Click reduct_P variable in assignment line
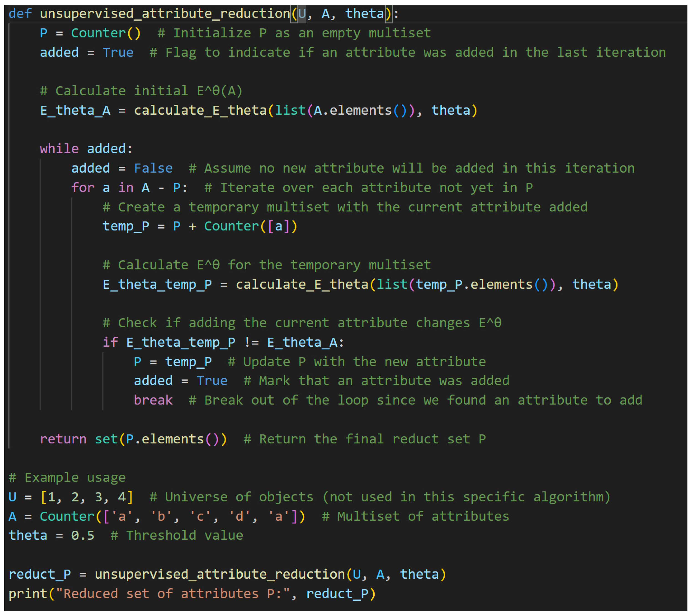Screen dimensions: 692x616 click(x=40, y=574)
